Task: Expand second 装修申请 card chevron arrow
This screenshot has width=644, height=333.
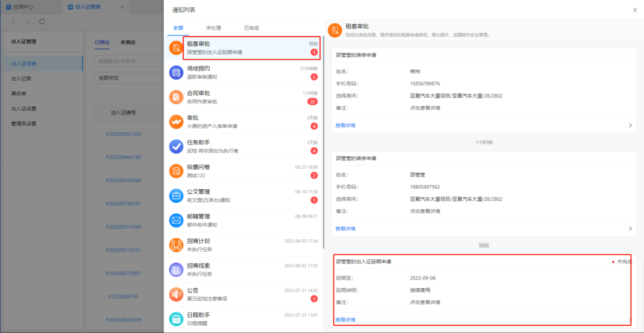Action: pyautogui.click(x=630, y=229)
